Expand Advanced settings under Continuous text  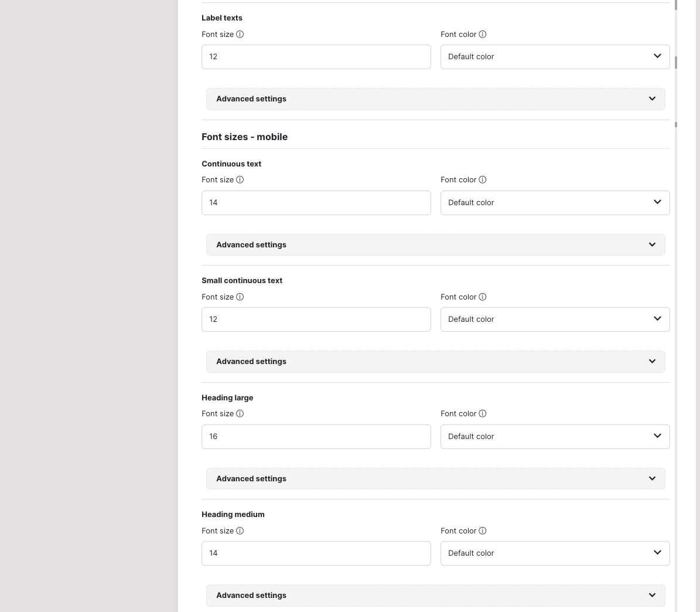[435, 245]
